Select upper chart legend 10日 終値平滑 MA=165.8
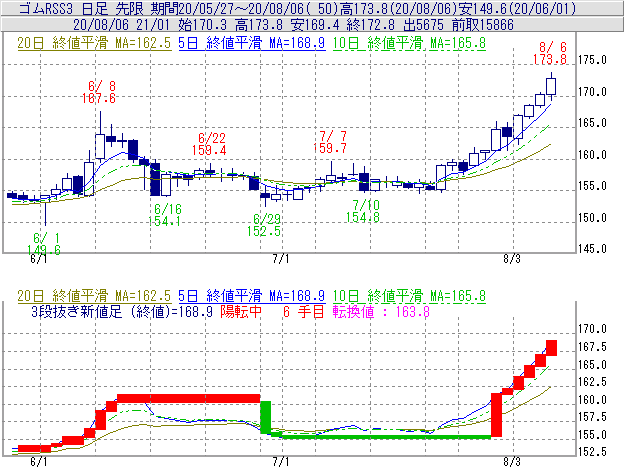 click(409, 43)
